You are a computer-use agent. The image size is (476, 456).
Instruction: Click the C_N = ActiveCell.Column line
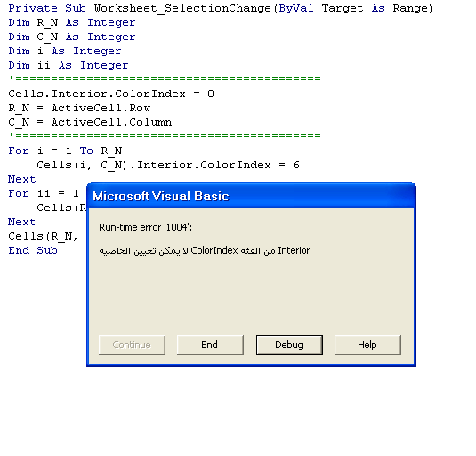pyautogui.click(x=90, y=122)
